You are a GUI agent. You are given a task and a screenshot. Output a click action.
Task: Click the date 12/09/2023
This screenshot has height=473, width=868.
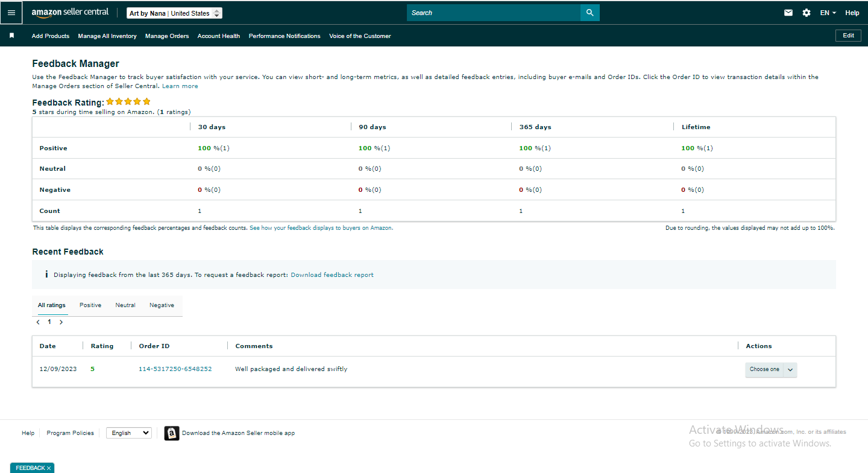(x=58, y=369)
